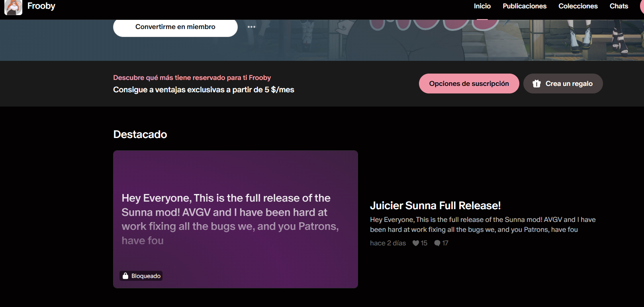
Task: Click the gift icon in Crea un regalo
Action: [536, 84]
